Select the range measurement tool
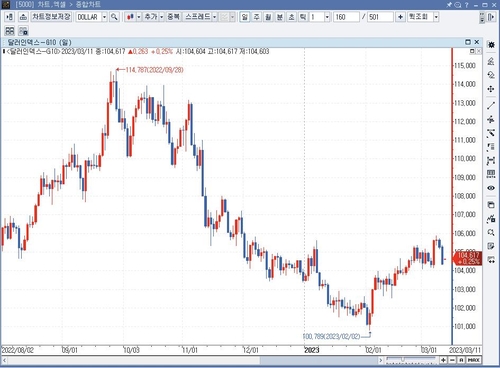 coord(491,161)
